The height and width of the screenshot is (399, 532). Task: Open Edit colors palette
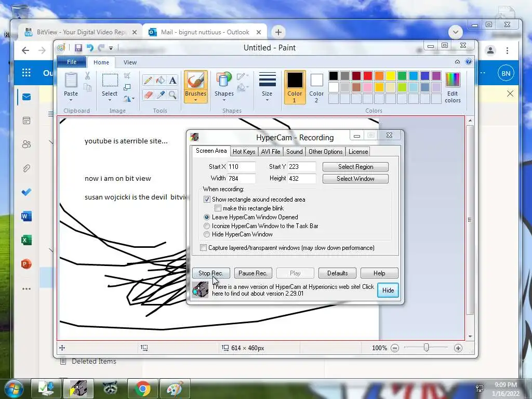point(453,88)
